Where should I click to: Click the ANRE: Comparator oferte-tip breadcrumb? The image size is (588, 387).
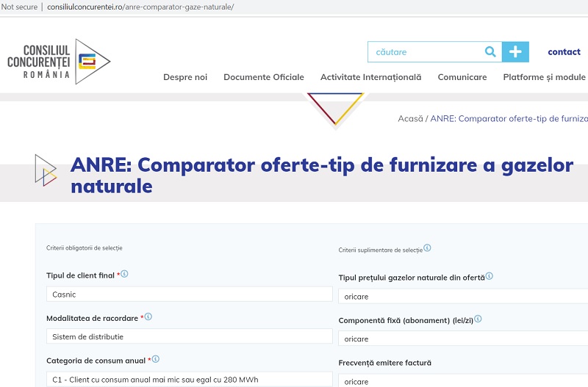[x=509, y=119]
